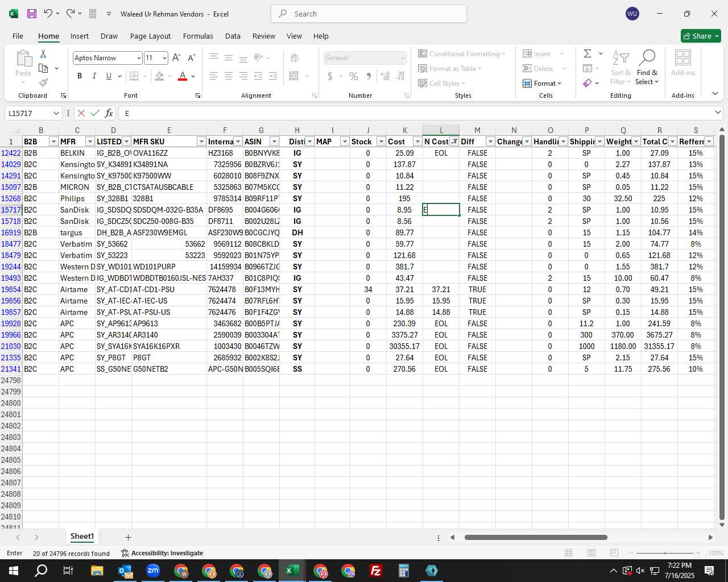Click the red Font Color A icon
The width and height of the screenshot is (728, 582).
(x=183, y=76)
